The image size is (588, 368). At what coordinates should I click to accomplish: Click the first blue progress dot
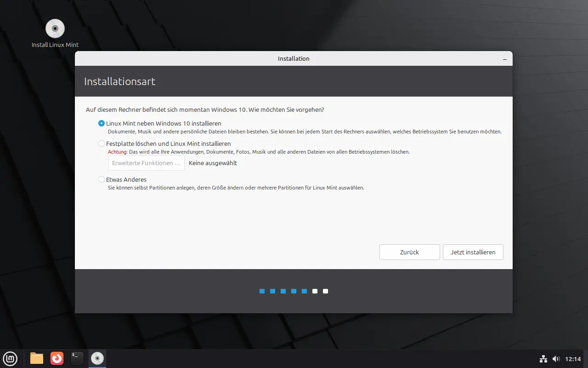point(262,291)
